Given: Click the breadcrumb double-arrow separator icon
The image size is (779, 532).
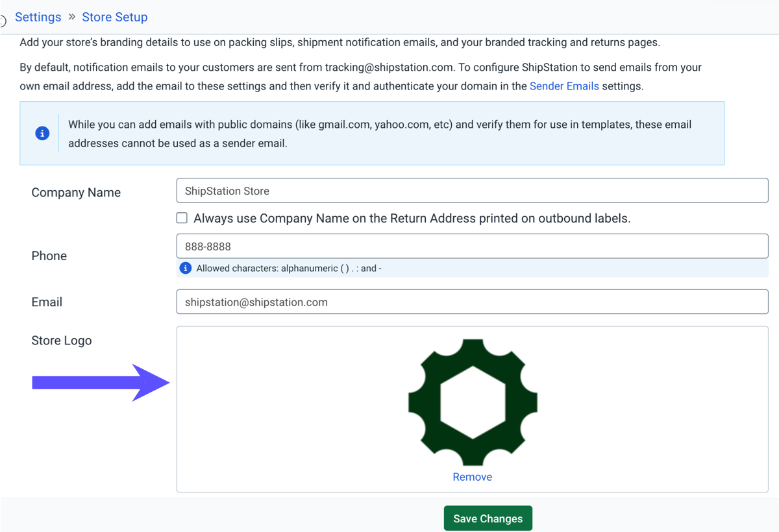Looking at the screenshot, I should [x=71, y=16].
